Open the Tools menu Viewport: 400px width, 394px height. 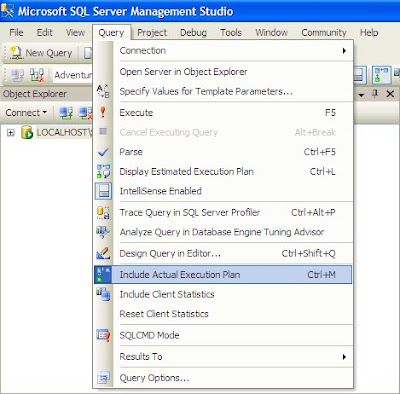pyautogui.click(x=231, y=32)
